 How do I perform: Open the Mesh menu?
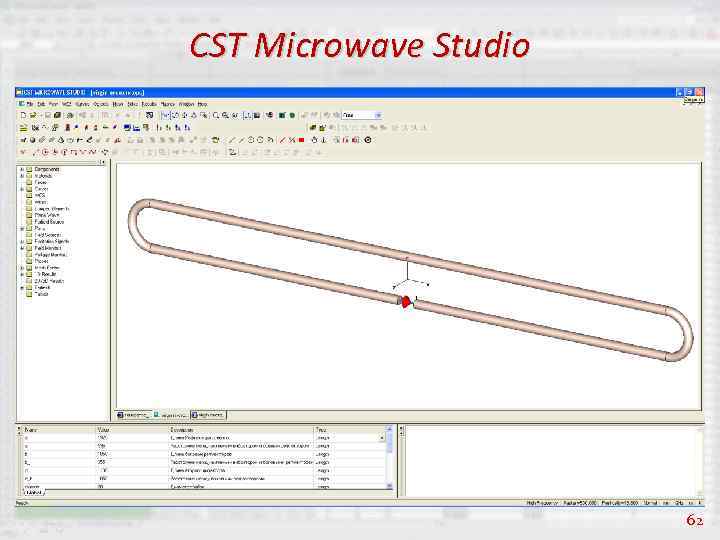(x=118, y=104)
